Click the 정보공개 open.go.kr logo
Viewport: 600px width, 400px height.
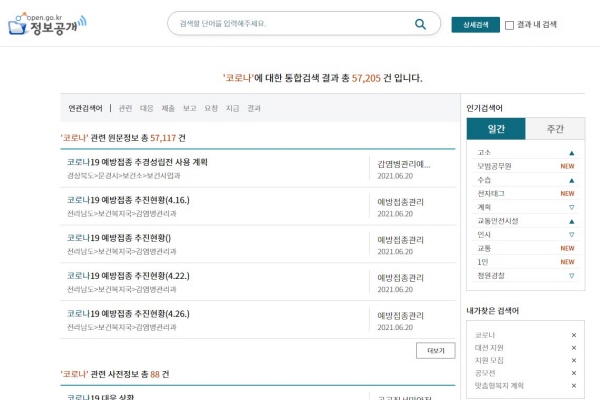pos(47,23)
